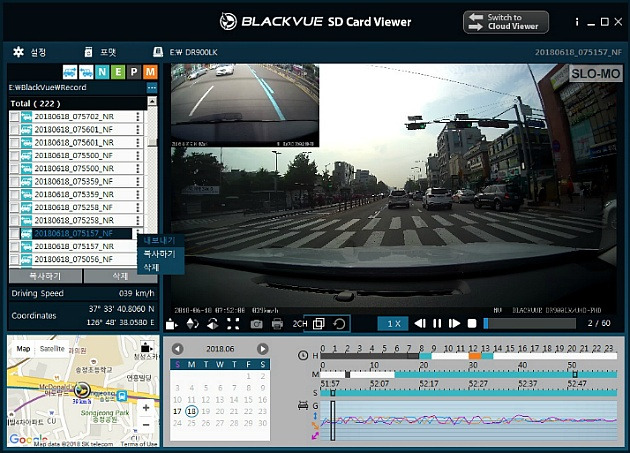Screen dimensions: 630x453
Task: Open more options for 20180618_075702_NR
Action: pos(138,117)
